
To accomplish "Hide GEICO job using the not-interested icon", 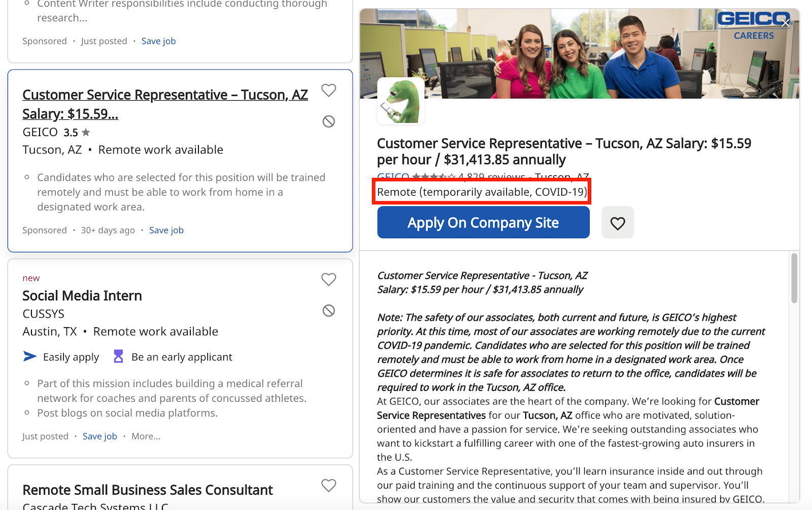I will tap(329, 121).
